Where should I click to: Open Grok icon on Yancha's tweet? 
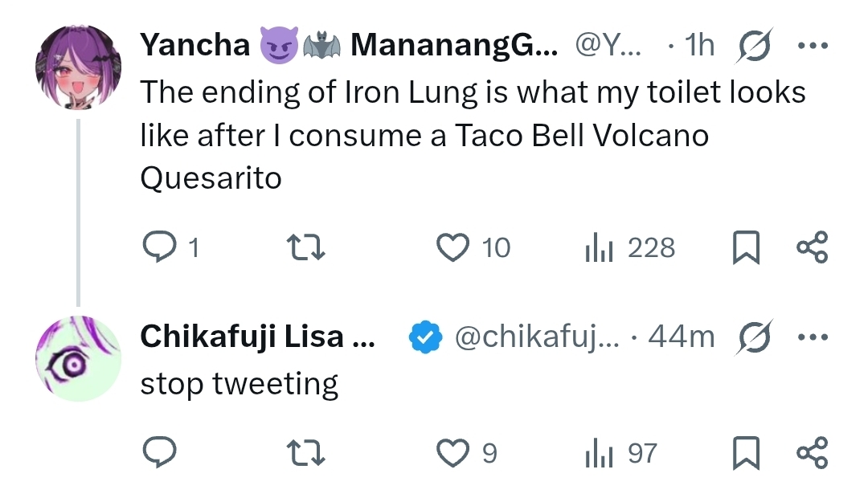click(x=752, y=47)
